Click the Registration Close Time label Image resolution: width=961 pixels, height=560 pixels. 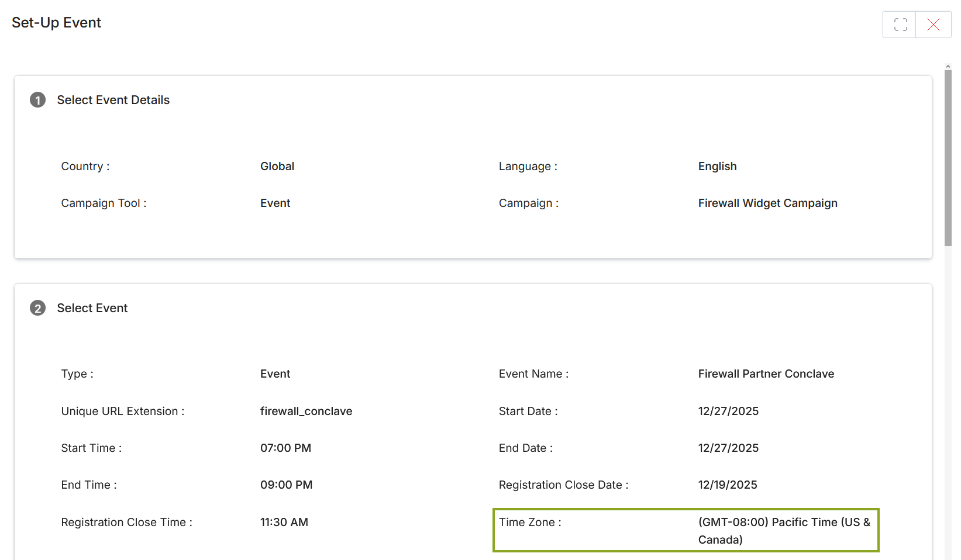pos(126,523)
